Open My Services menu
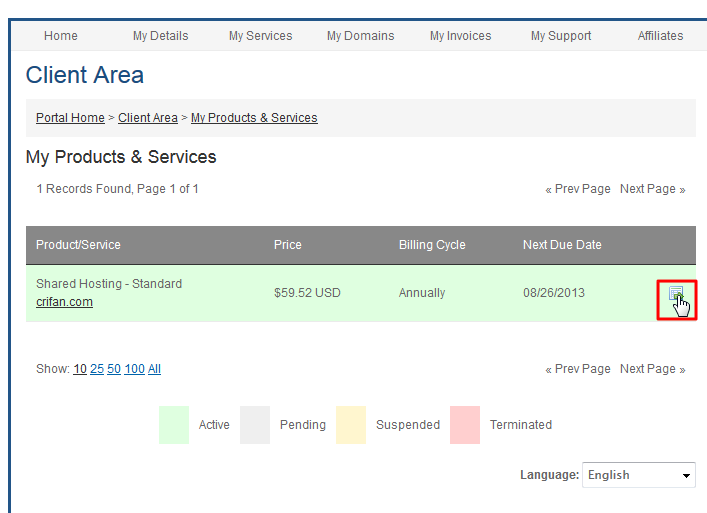Image resolution: width=707 pixels, height=513 pixels. point(260,36)
